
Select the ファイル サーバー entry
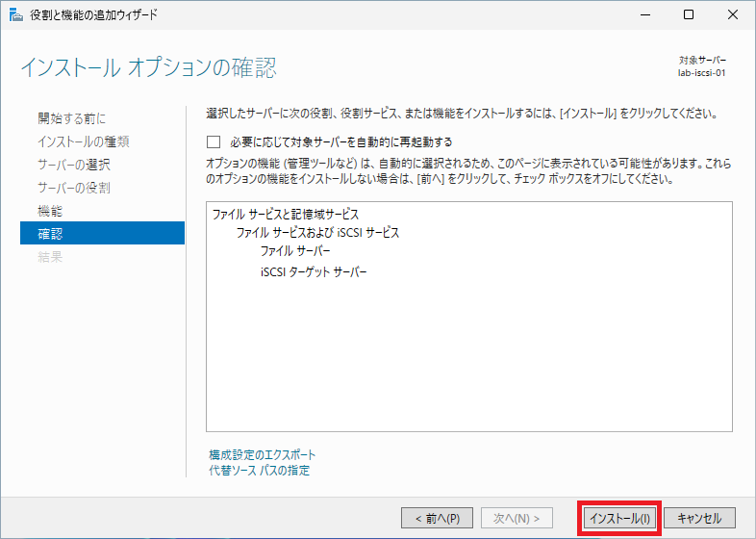tap(295, 251)
